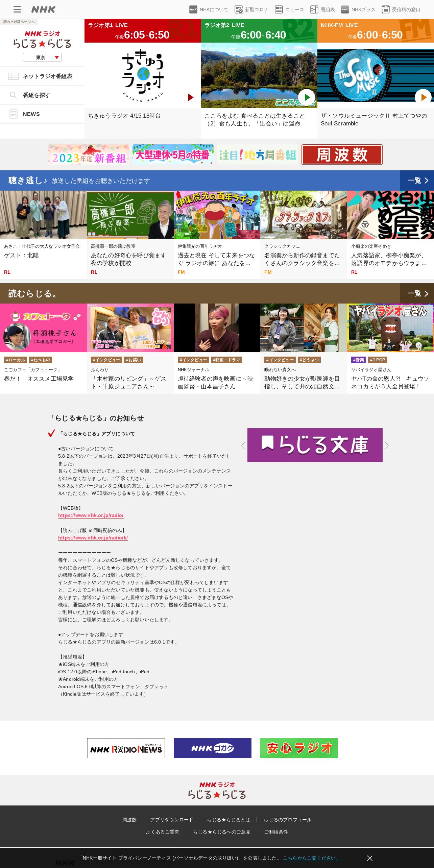Click footer らじる★らじるへのご意見 link
Image resolution: width=434 pixels, height=868 pixels.
(x=222, y=832)
